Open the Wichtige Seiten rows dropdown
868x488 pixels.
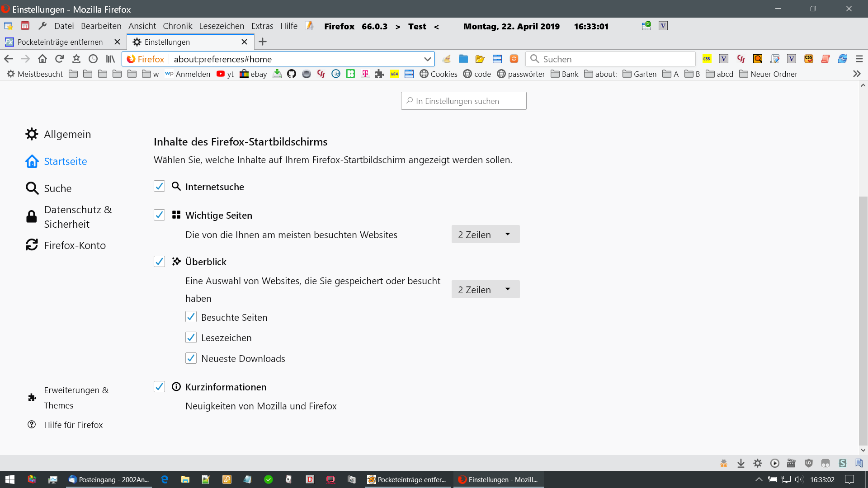point(485,235)
